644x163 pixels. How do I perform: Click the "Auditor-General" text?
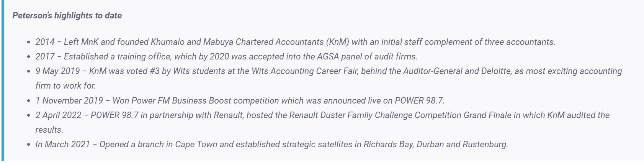(x=433, y=71)
